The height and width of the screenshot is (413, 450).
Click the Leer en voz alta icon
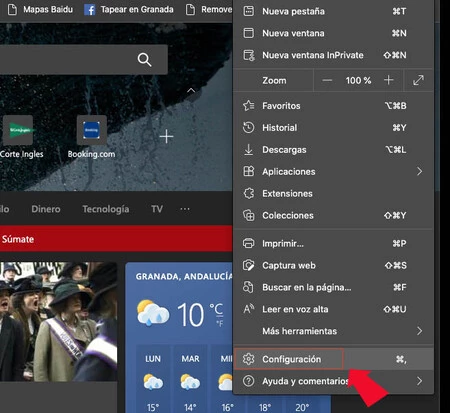pyautogui.click(x=249, y=309)
